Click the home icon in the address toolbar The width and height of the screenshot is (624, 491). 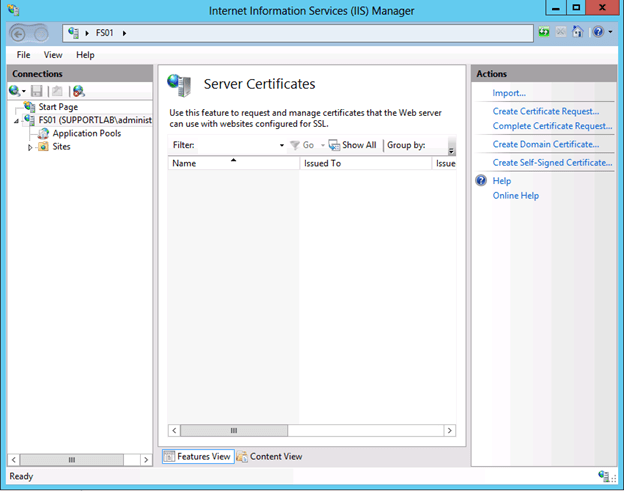(x=577, y=31)
